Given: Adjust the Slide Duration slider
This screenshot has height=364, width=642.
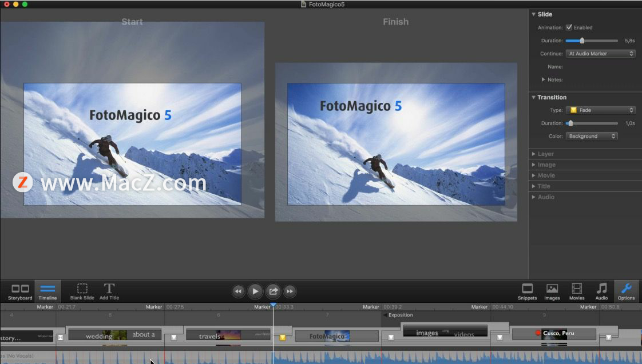Looking at the screenshot, I should [591, 41].
